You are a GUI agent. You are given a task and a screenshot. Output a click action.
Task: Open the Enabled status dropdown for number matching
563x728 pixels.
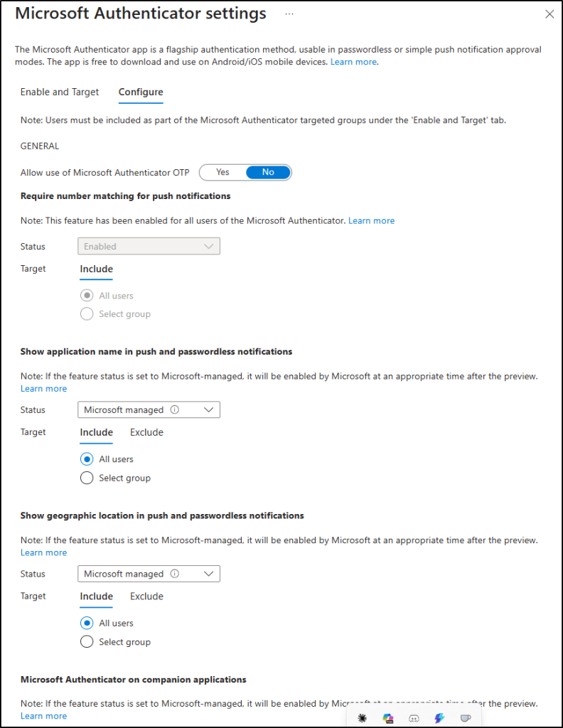pos(149,246)
